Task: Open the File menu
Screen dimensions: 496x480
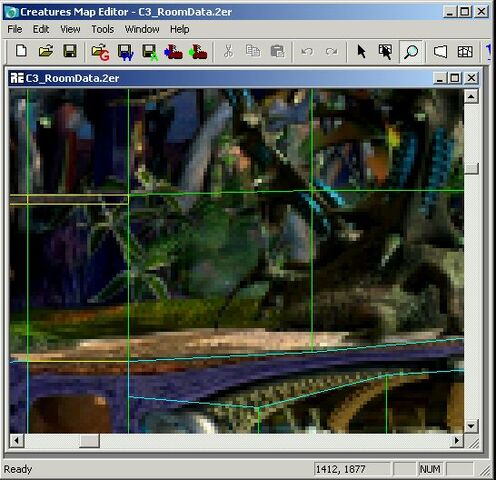Action: [x=15, y=29]
